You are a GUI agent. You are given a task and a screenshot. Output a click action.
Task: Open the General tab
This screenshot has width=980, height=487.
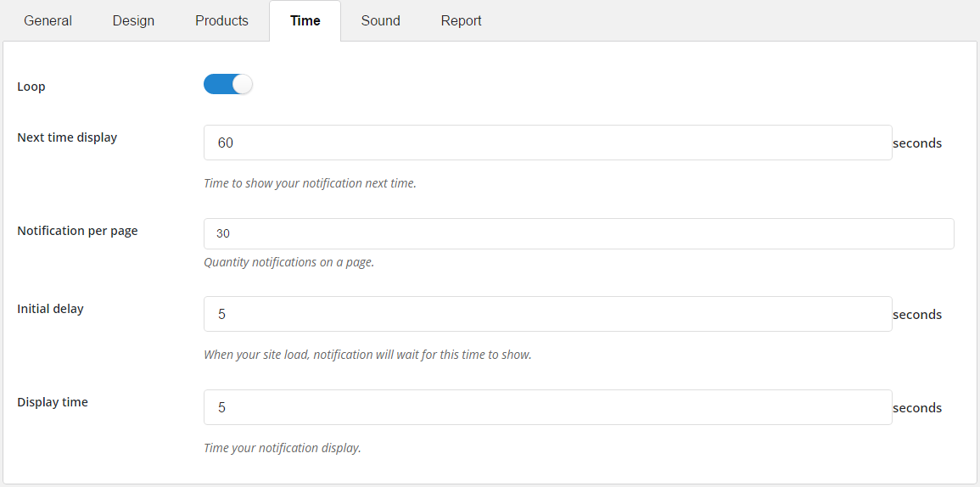click(48, 20)
